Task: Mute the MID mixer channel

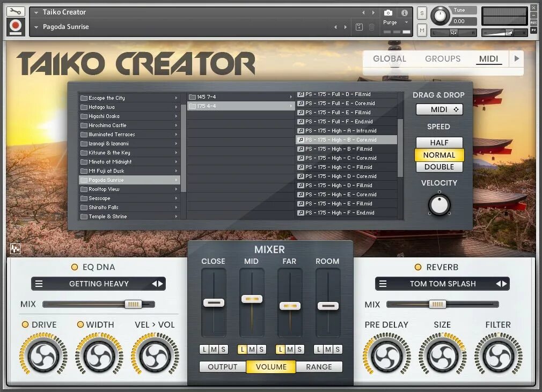Action: (x=252, y=350)
